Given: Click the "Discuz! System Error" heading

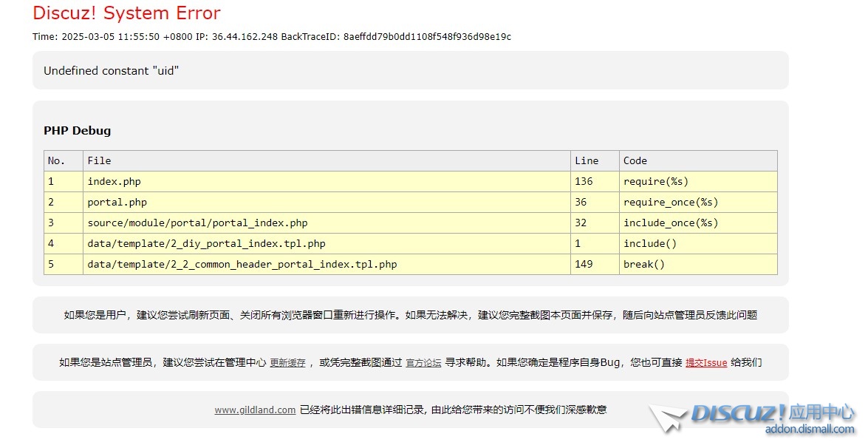Looking at the screenshot, I should click(126, 13).
